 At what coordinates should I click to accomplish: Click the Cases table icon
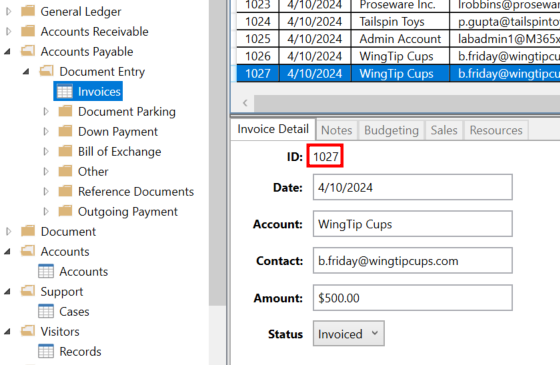tap(46, 311)
